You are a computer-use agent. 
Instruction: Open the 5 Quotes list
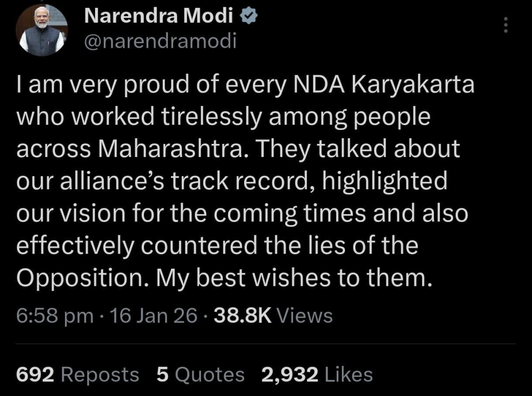(200, 374)
